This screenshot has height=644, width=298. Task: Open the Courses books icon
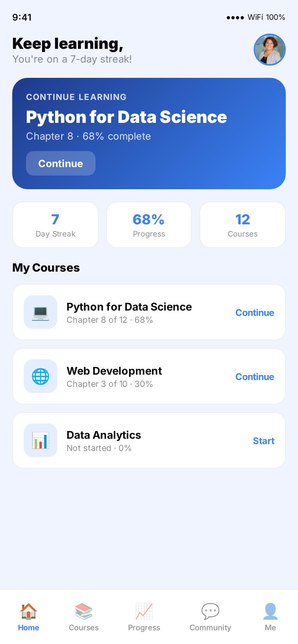click(84, 611)
